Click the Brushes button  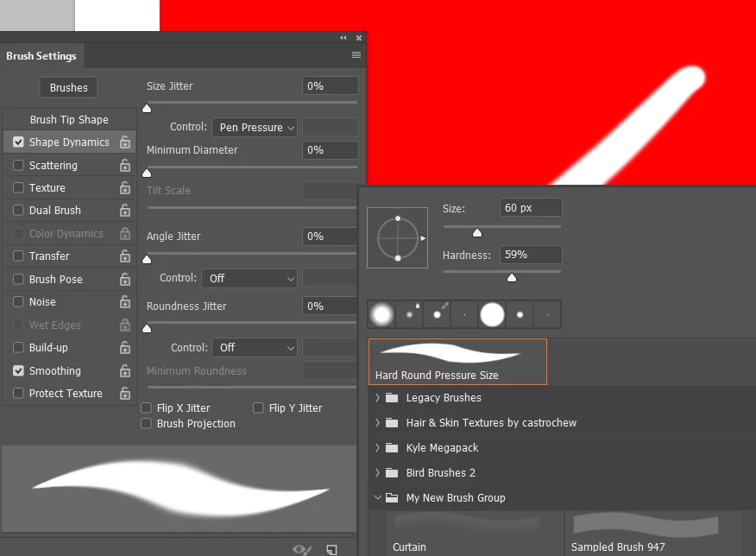coord(68,88)
